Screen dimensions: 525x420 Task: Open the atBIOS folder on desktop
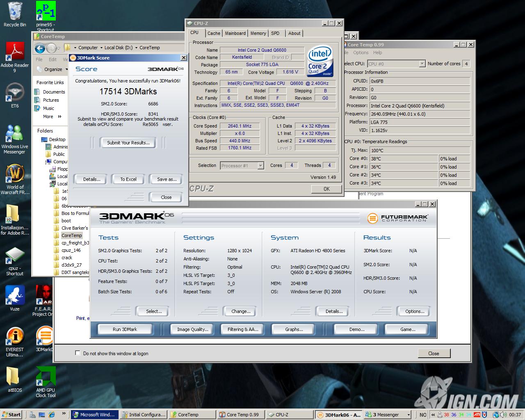(15, 379)
